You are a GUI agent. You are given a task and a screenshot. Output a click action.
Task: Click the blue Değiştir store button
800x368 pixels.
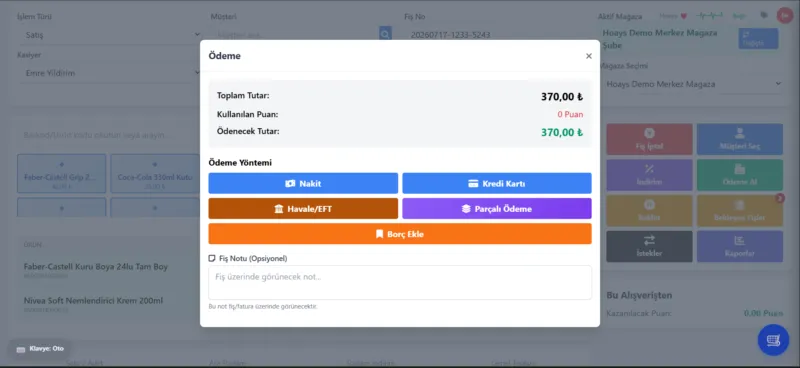758,39
